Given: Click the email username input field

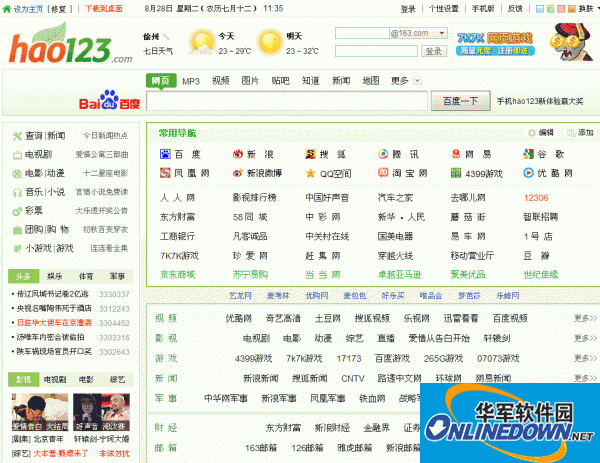Looking at the screenshot, I should (362, 33).
